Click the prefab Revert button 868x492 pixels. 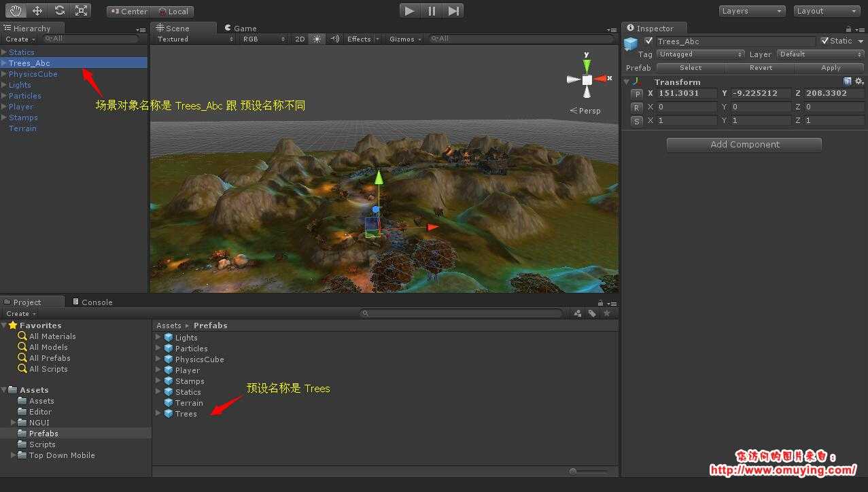tap(761, 68)
